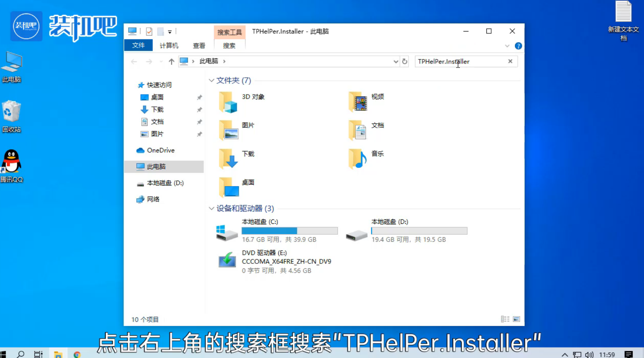Open the help question mark icon

click(x=518, y=46)
